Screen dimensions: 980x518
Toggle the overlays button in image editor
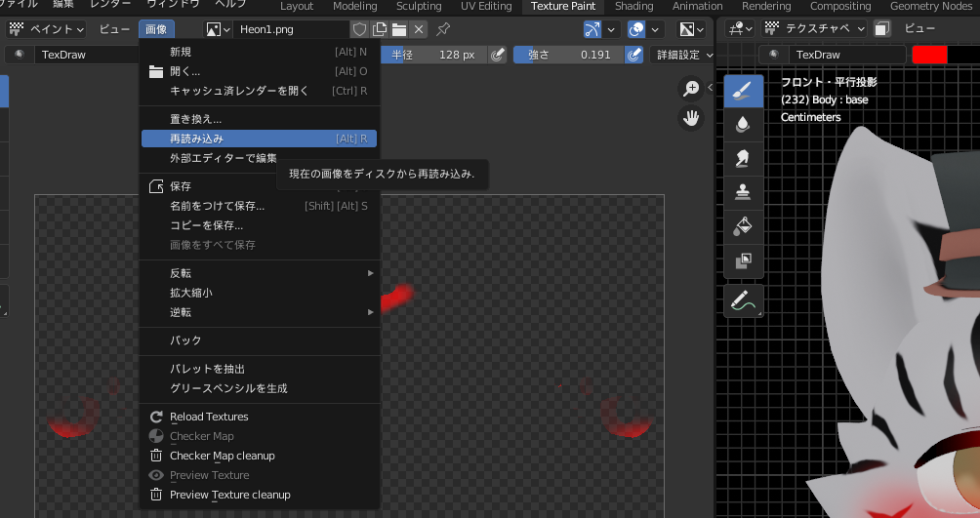click(x=636, y=29)
